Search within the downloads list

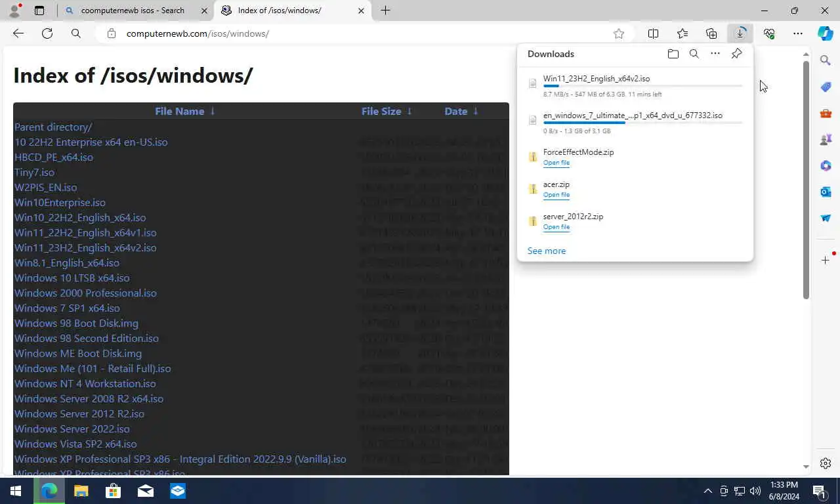pyautogui.click(x=694, y=54)
